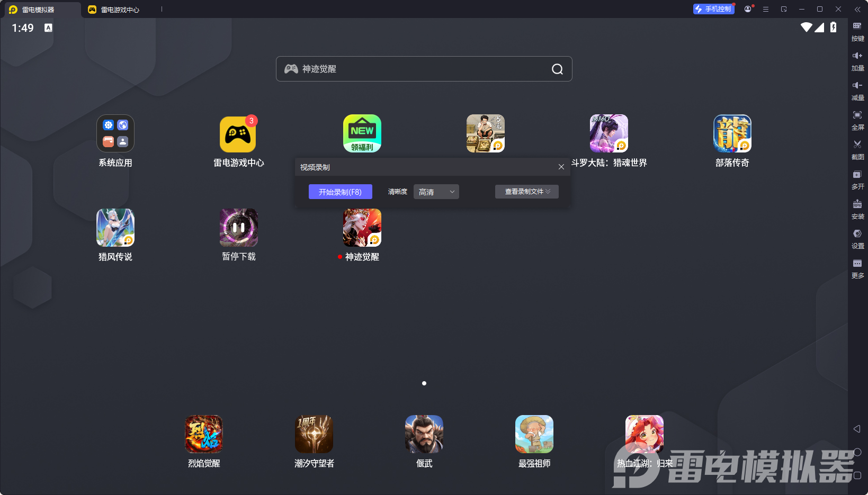Tap the 暂停下载 paused download icon

[239, 228]
